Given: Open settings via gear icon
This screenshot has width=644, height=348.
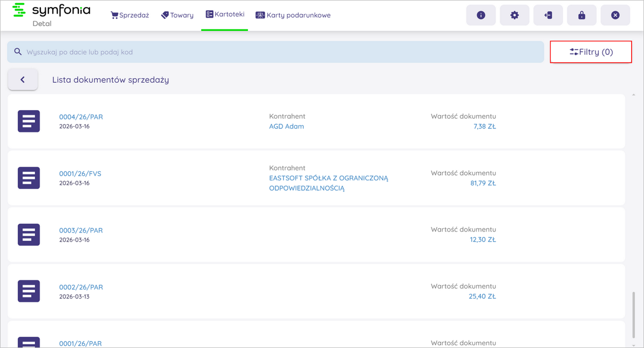Looking at the screenshot, I should (515, 15).
